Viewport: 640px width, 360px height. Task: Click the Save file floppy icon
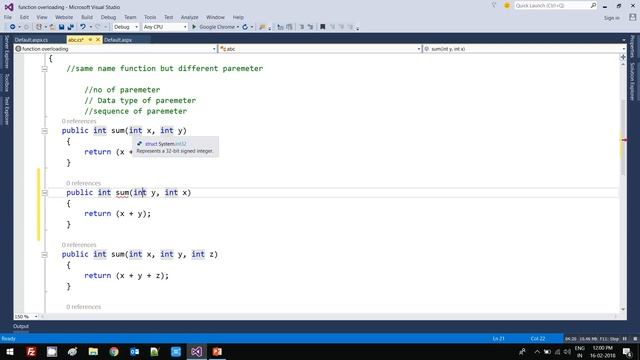61,27
